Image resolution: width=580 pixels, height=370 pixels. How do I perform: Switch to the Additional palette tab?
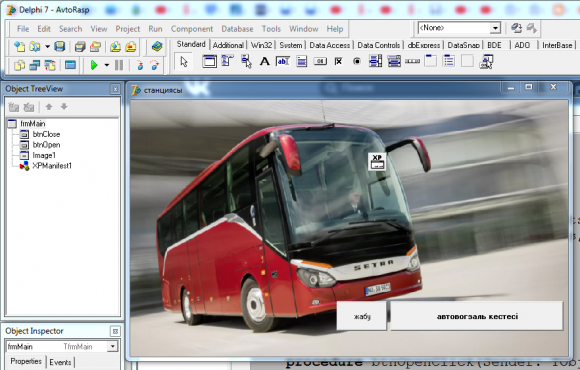(228, 45)
